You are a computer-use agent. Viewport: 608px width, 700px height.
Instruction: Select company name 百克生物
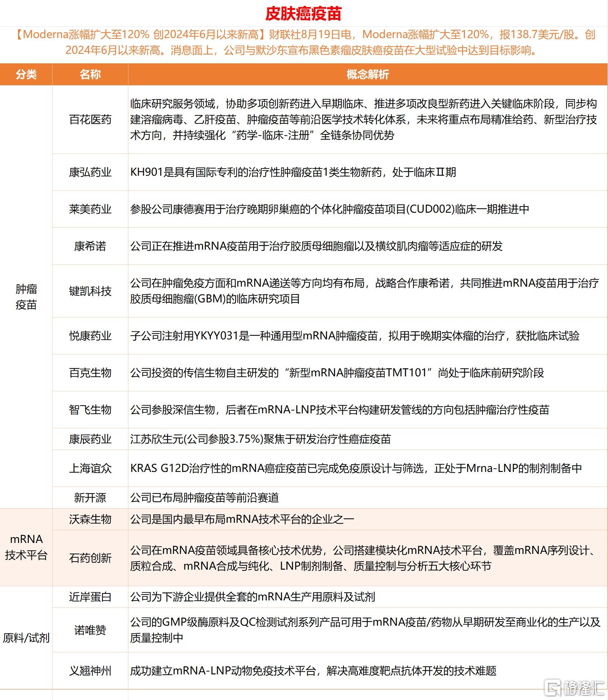click(x=90, y=373)
